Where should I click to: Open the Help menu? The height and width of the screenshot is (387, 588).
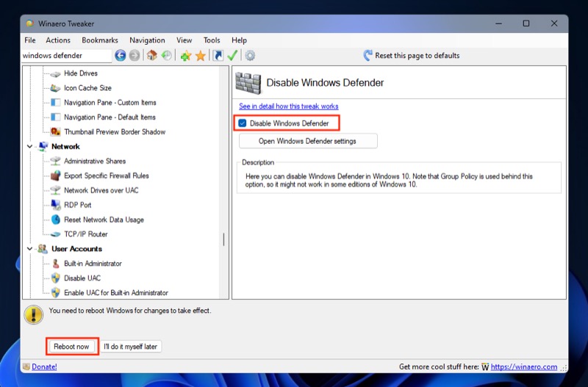[239, 40]
